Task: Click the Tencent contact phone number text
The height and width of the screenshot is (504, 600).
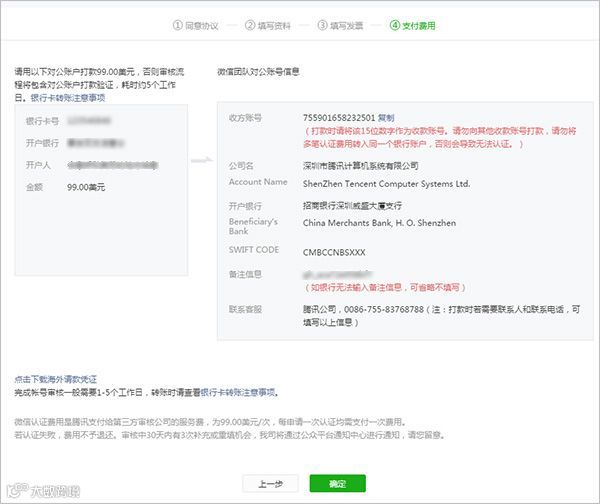Action: coord(384,309)
